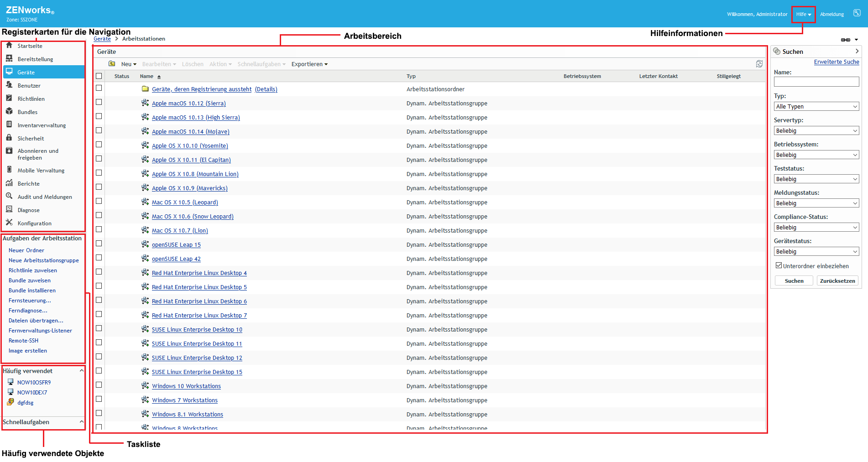The image size is (868, 462).
Task: Select the checkbox for openSUSE Leap 42
Action: pyautogui.click(x=99, y=258)
